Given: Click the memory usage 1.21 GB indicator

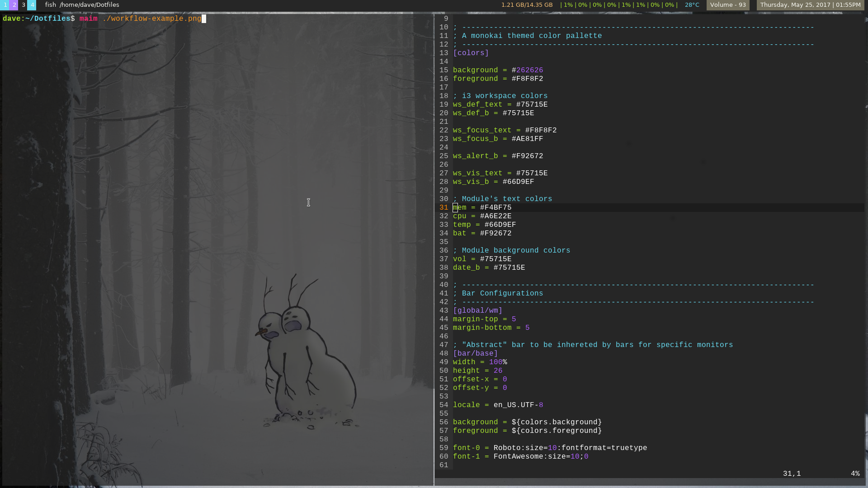Looking at the screenshot, I should click(527, 5).
